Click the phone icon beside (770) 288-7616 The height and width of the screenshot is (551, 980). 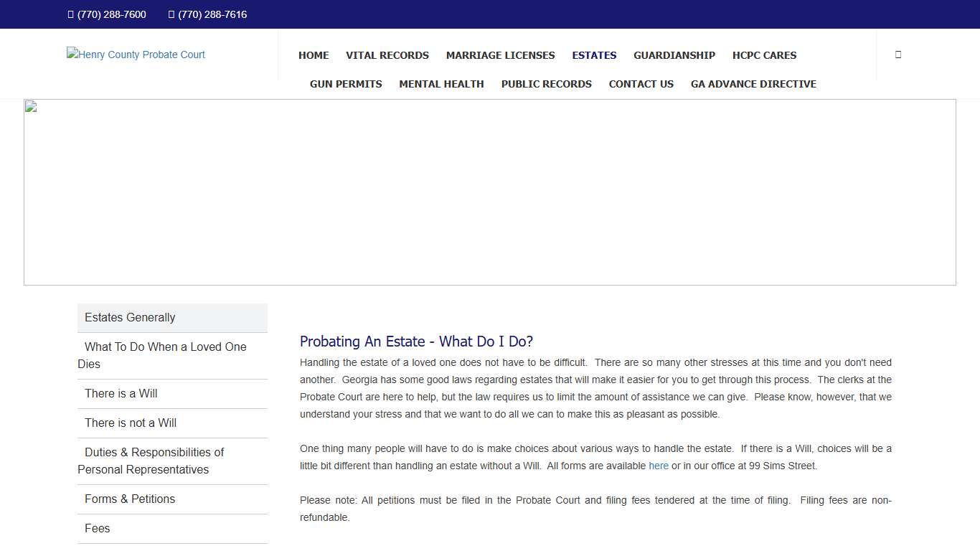170,14
